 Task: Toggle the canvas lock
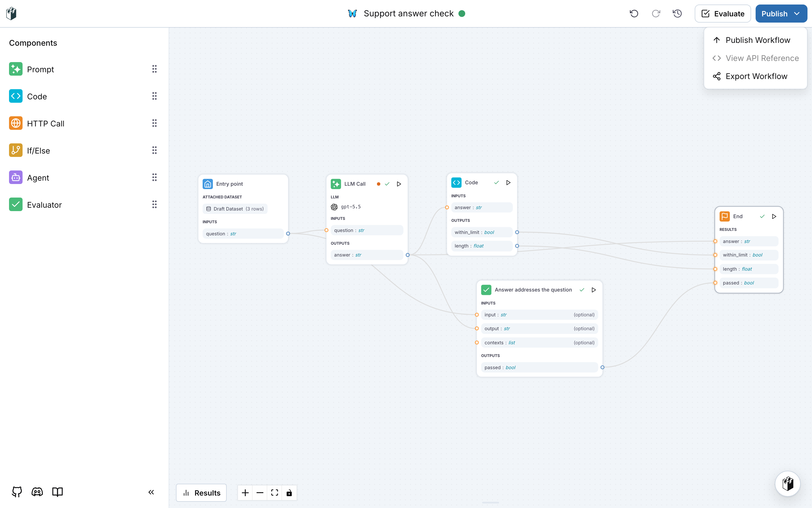click(x=289, y=493)
